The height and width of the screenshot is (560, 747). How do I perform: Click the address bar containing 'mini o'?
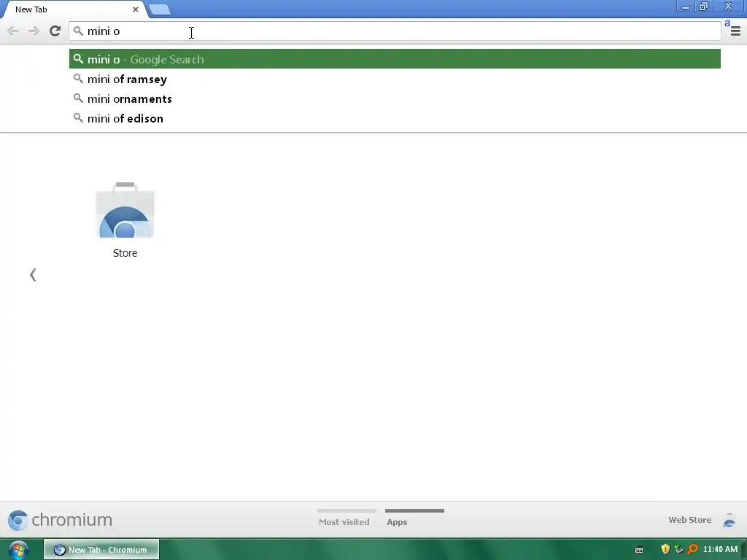(395, 31)
